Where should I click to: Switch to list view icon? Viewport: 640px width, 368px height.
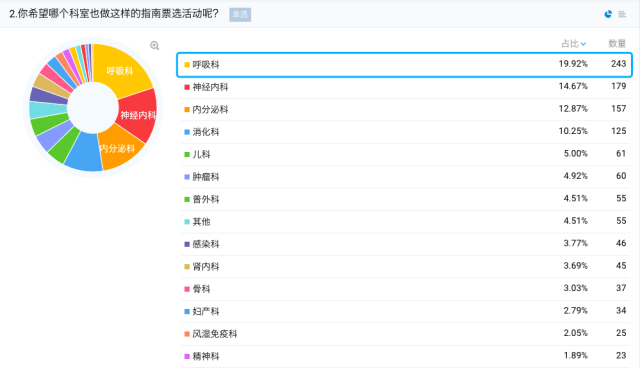622,14
